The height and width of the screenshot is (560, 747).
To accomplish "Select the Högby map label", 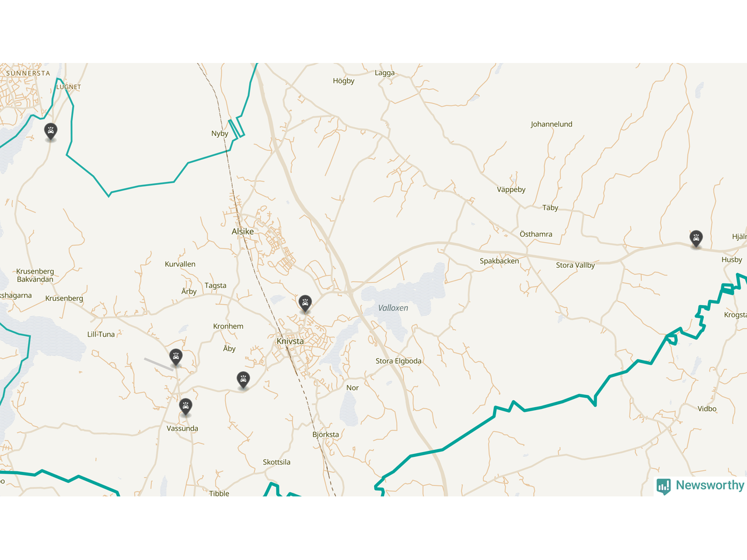I will click(344, 81).
